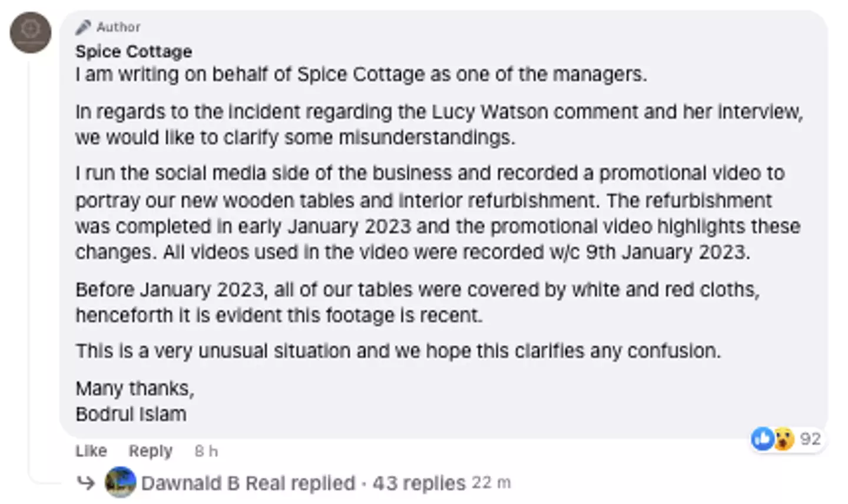Screen dimensions: 848x504
Task: Click the Author pencil badge icon
Action: (x=84, y=27)
